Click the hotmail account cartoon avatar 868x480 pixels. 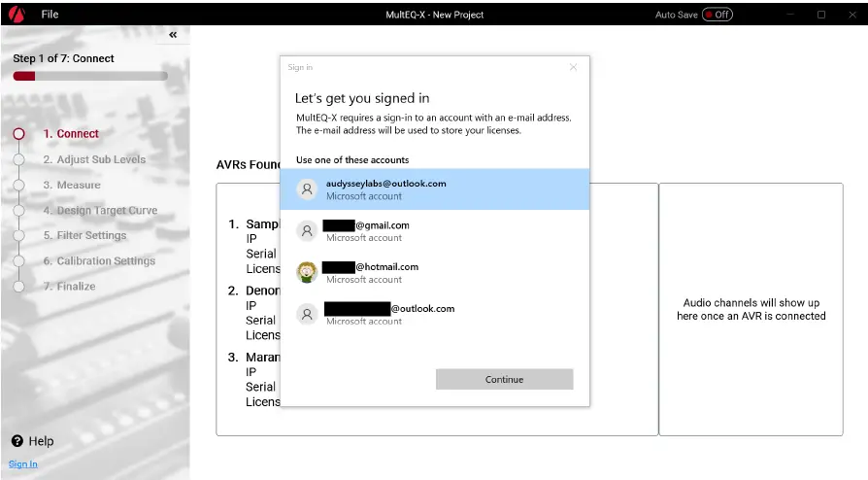[x=307, y=272]
